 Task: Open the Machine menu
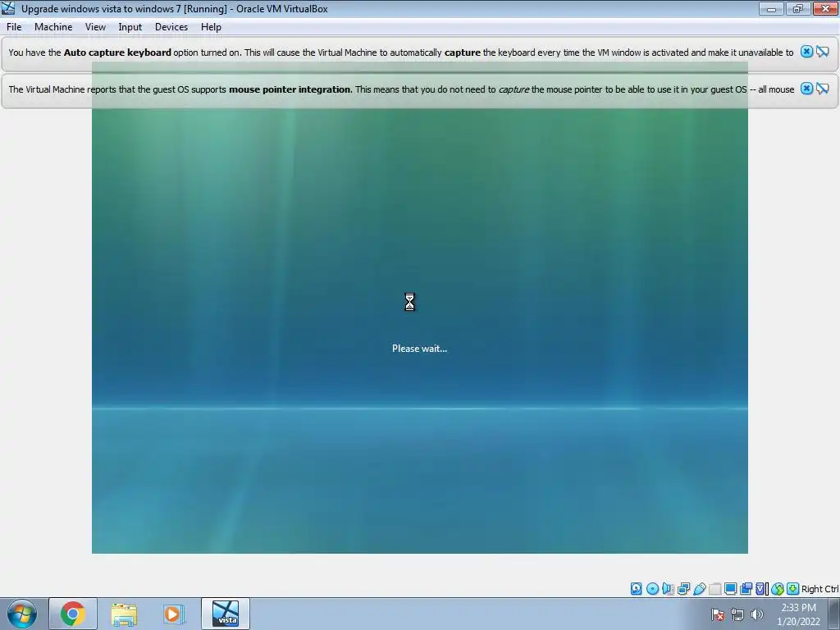(x=53, y=27)
